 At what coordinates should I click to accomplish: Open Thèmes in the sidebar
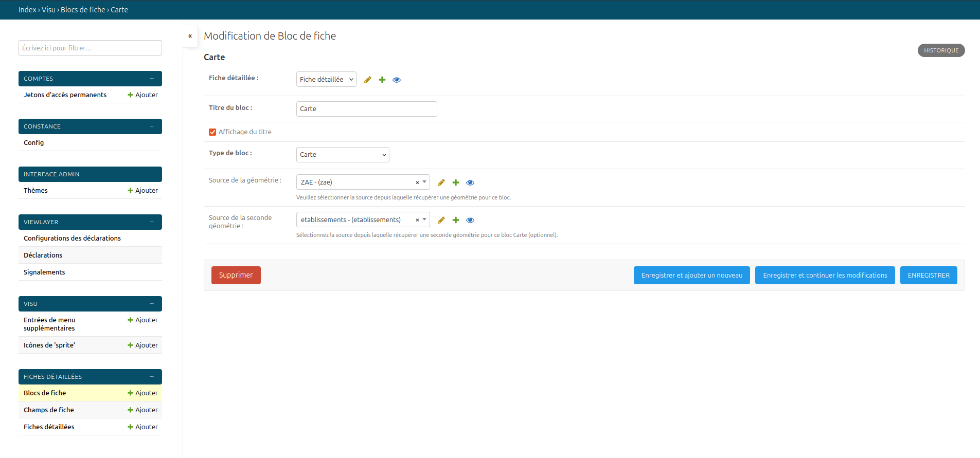[35, 191]
